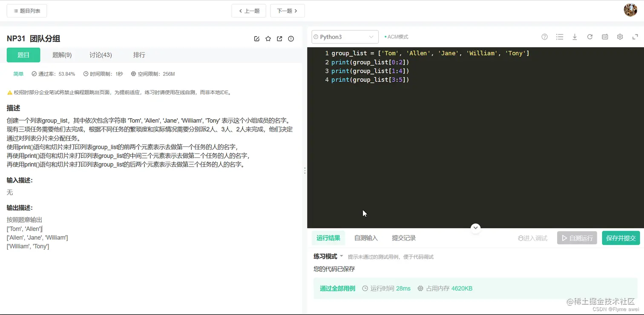
Task: Run tests with the 自测运行 button
Action: (577, 238)
